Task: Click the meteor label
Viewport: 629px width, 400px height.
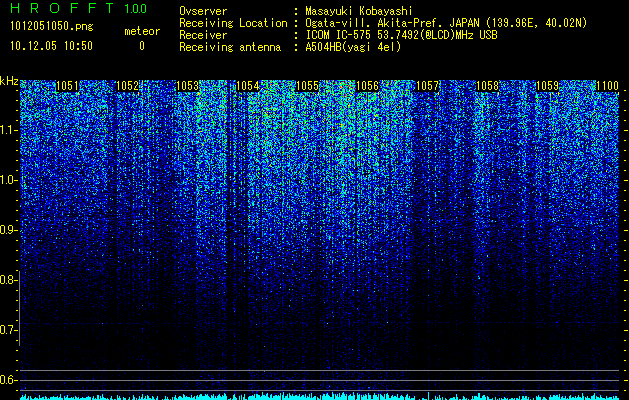Action: (142, 31)
